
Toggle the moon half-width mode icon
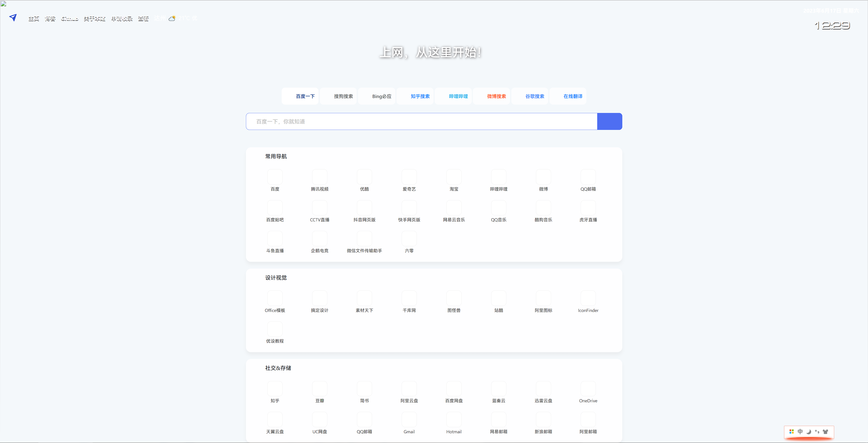click(x=809, y=431)
